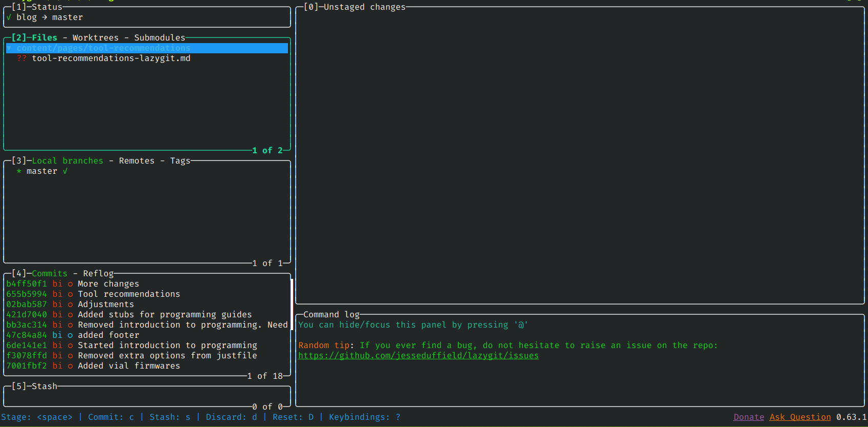Viewport: 868px width, 427px height.
Task: Click '1 of 2' files counter
Action: (x=267, y=151)
